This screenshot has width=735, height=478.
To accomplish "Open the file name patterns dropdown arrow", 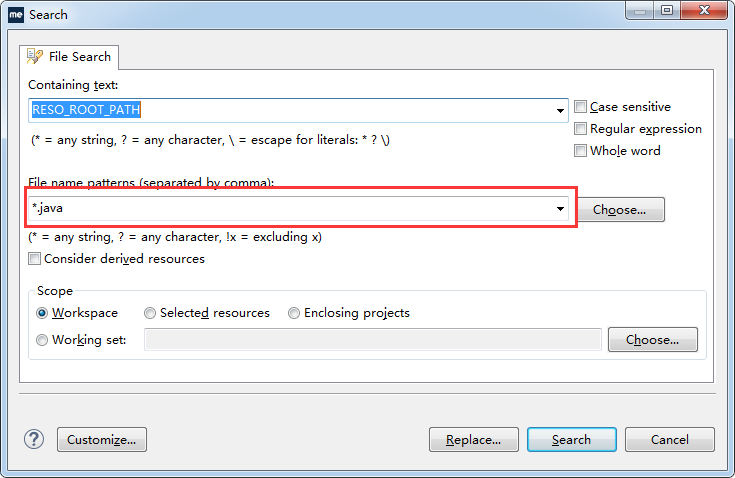I will (560, 209).
